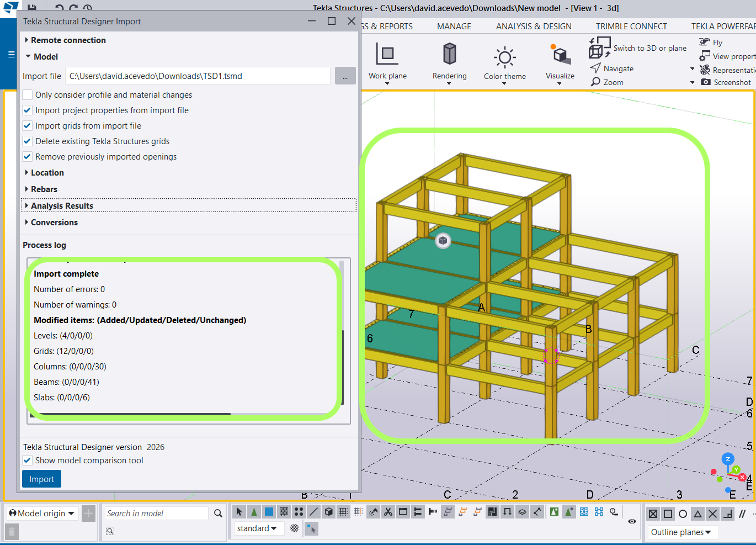This screenshot has height=545, width=756.
Task: Click the Representation button
Action: click(x=727, y=70)
